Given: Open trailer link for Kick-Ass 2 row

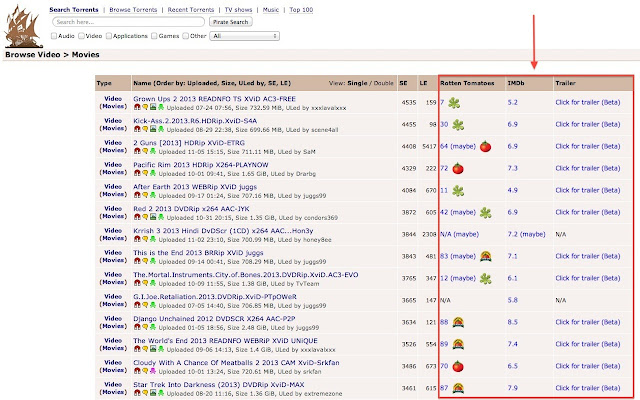Looking at the screenshot, I should click(x=587, y=124).
